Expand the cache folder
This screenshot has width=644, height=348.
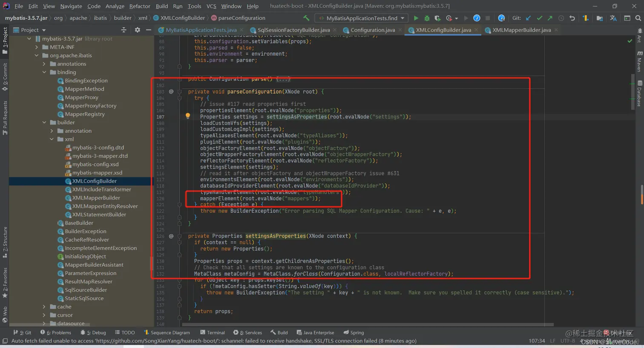click(x=44, y=307)
